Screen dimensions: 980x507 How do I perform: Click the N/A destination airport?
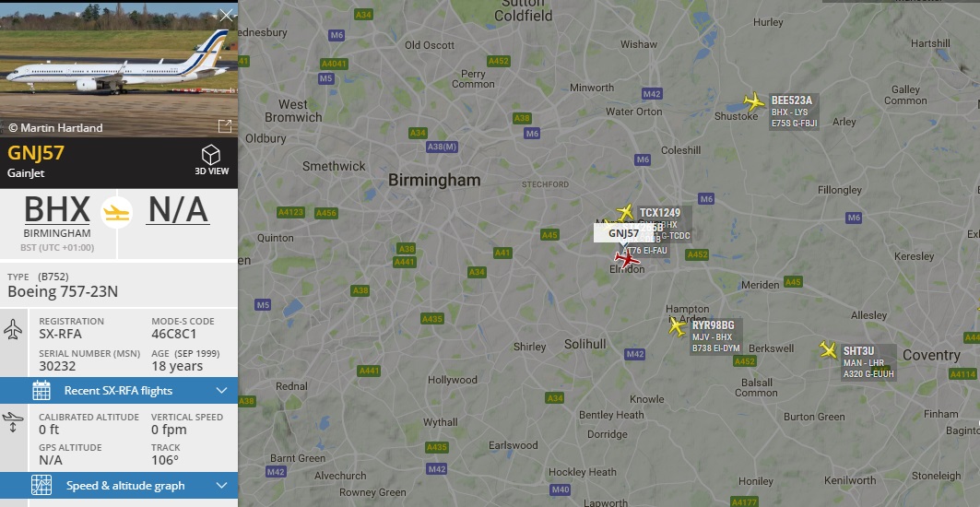pos(178,209)
